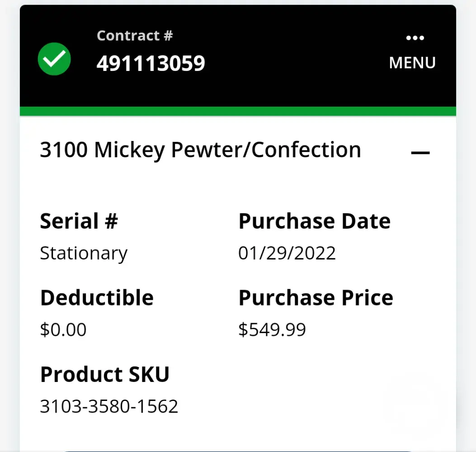Click the Serial # label
The image size is (476, 452).
pyautogui.click(x=79, y=221)
